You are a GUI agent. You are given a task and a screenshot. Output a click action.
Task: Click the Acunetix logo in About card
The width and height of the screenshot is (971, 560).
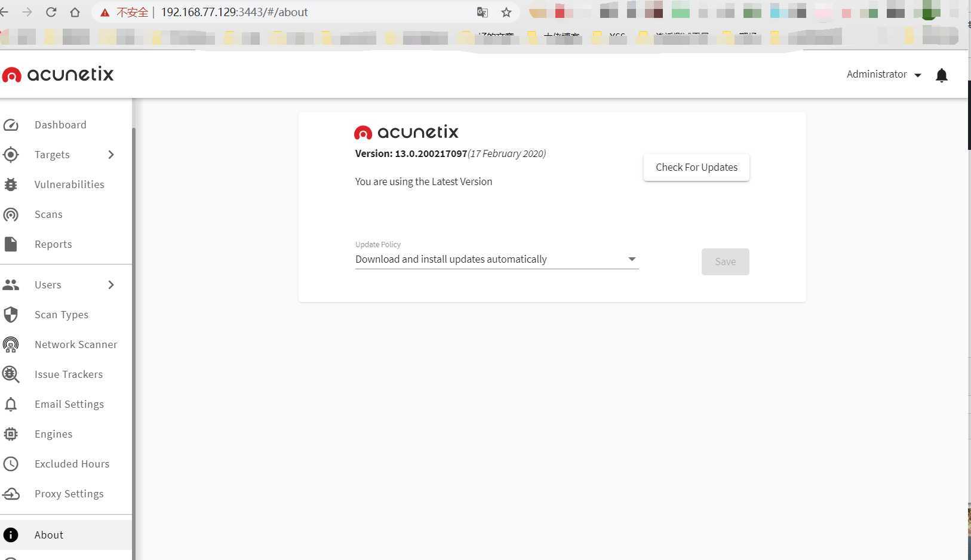tap(406, 132)
